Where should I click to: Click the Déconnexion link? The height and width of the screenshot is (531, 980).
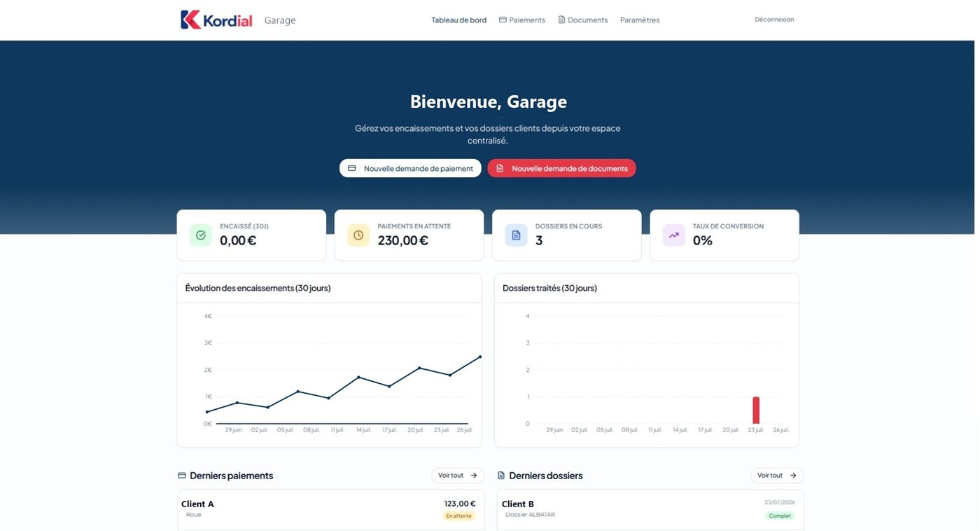[774, 20]
